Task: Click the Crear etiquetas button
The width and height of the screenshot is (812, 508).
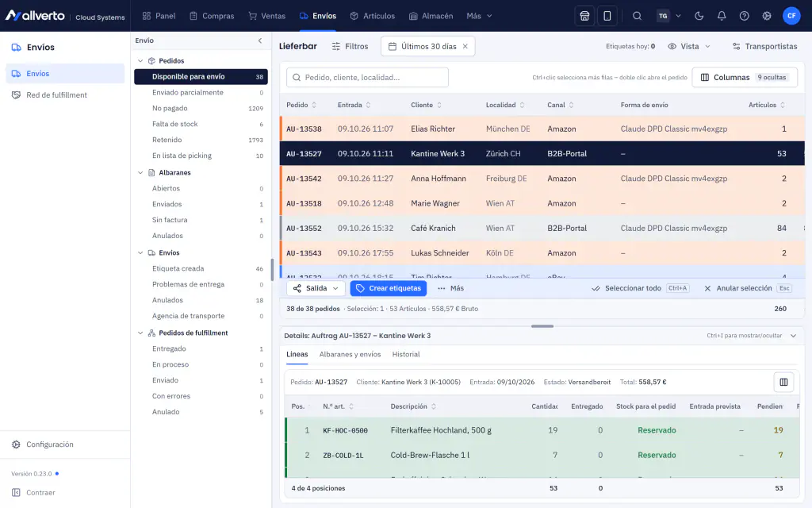Action: click(389, 288)
